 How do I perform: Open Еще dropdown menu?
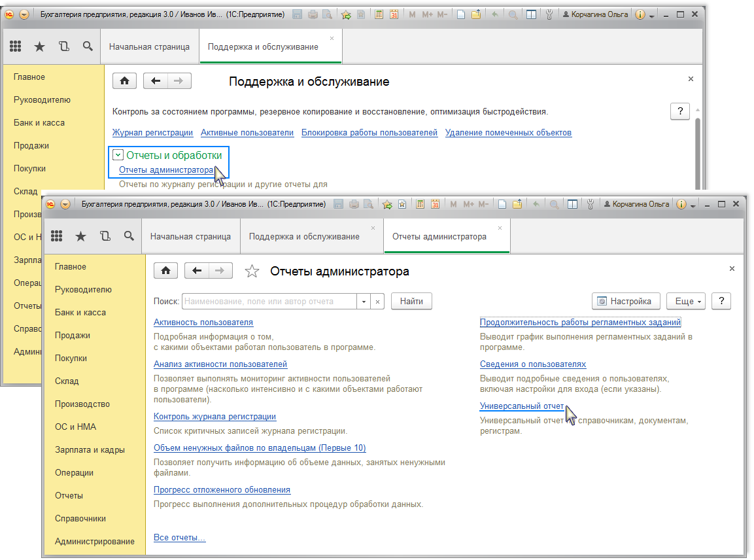pyautogui.click(x=686, y=301)
